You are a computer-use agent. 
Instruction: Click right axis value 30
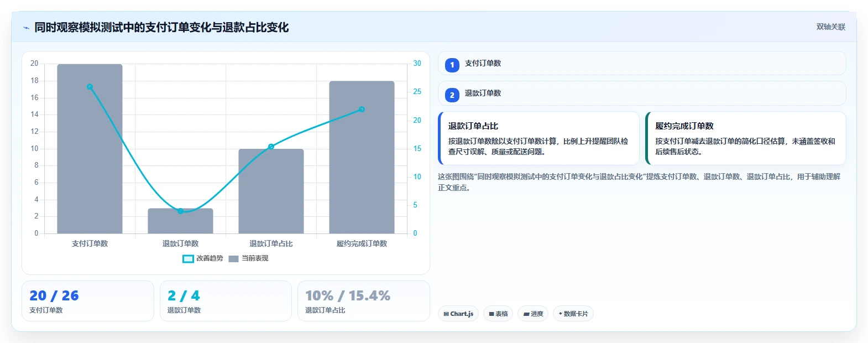click(417, 63)
